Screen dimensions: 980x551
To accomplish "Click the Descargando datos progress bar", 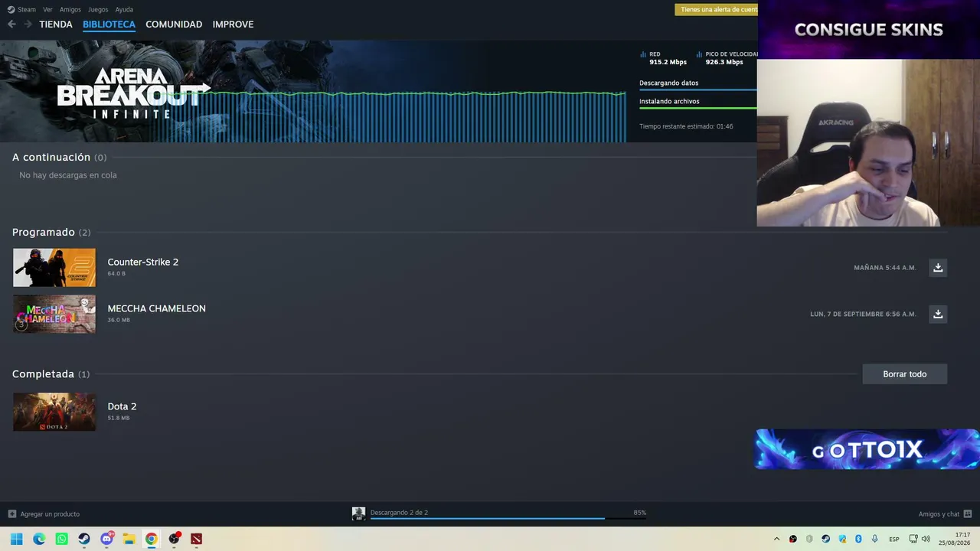I will coord(698,90).
